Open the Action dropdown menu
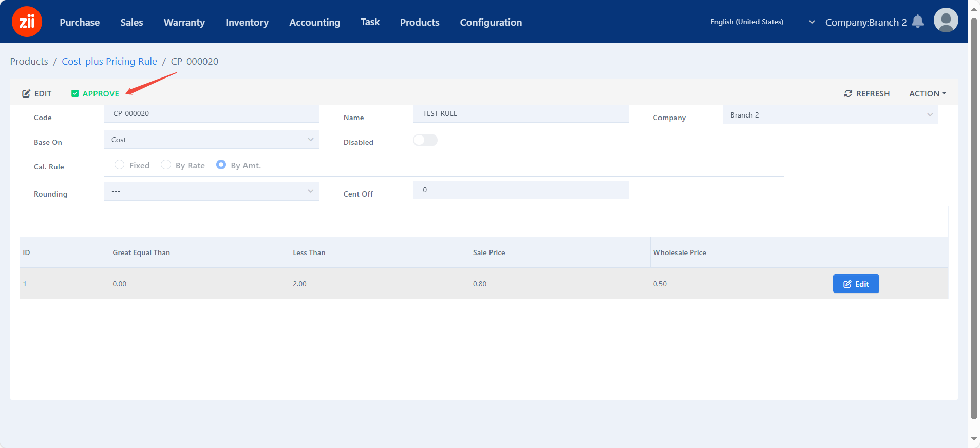The image size is (980, 448). click(927, 93)
